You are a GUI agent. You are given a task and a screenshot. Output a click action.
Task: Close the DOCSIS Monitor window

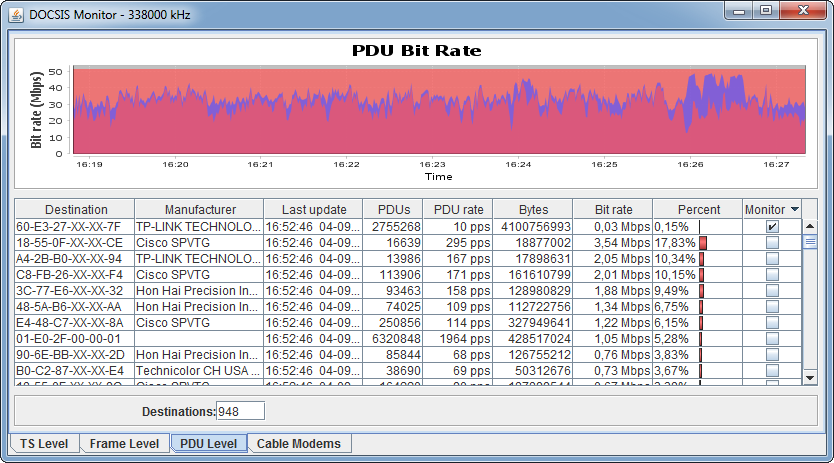click(x=804, y=11)
